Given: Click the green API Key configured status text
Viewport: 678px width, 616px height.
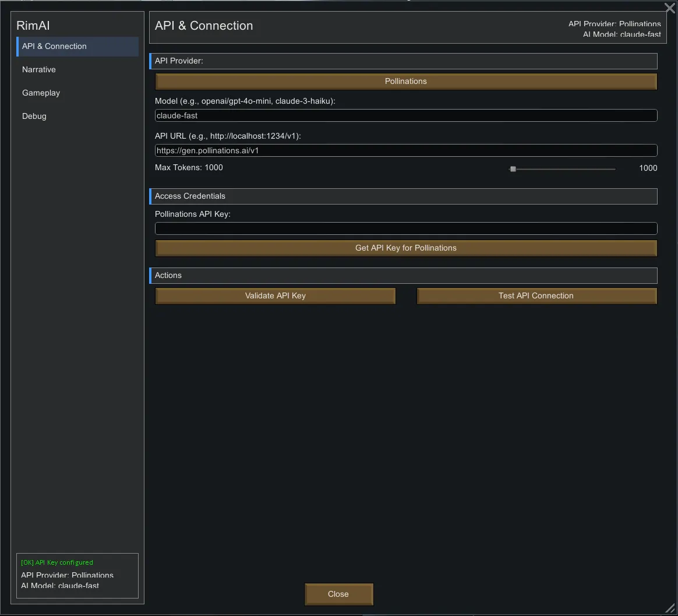Looking at the screenshot, I should (x=57, y=562).
